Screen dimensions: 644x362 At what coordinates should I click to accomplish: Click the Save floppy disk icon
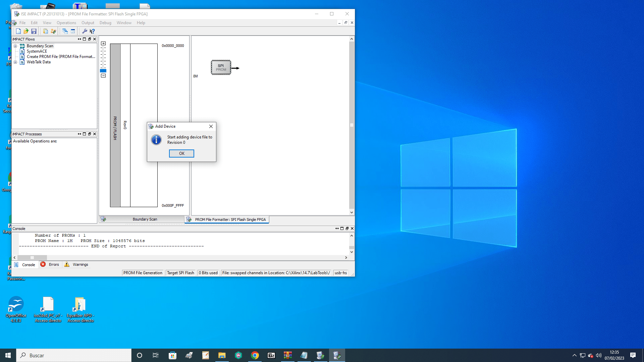click(x=34, y=31)
